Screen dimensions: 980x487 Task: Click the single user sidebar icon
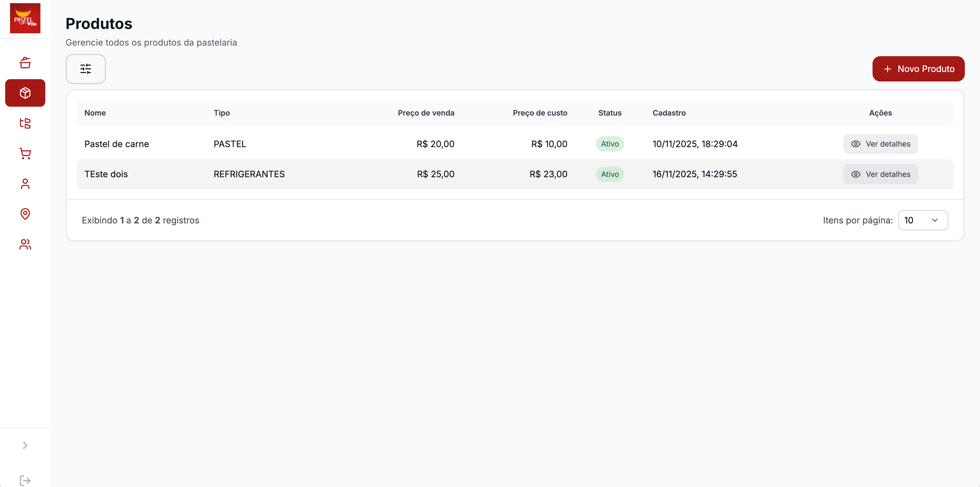coord(25,184)
